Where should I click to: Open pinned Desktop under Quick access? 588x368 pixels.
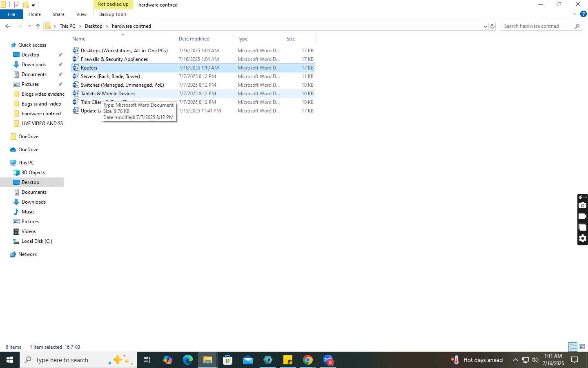tap(30, 55)
